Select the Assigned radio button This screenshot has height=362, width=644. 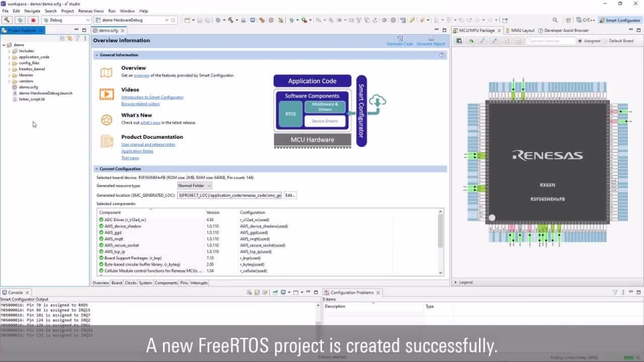(580, 41)
